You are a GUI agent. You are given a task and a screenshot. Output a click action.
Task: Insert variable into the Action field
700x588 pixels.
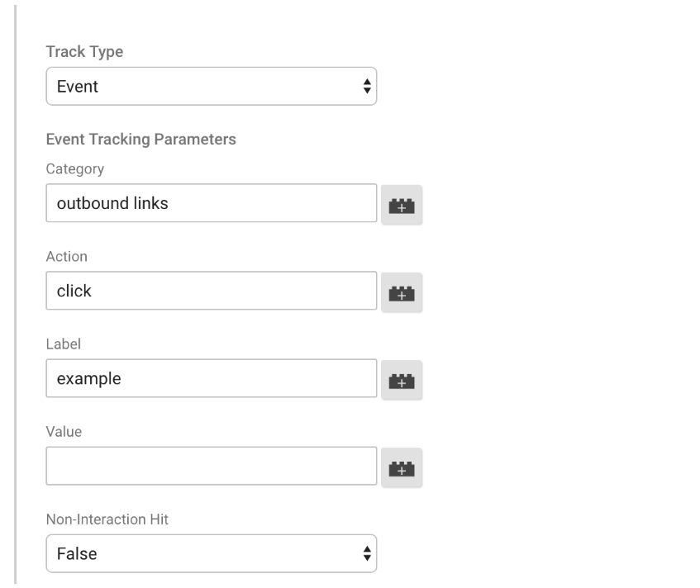(x=402, y=292)
